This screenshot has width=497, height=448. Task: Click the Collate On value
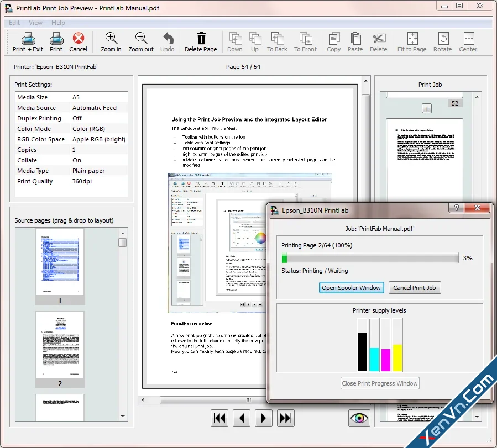(x=77, y=160)
